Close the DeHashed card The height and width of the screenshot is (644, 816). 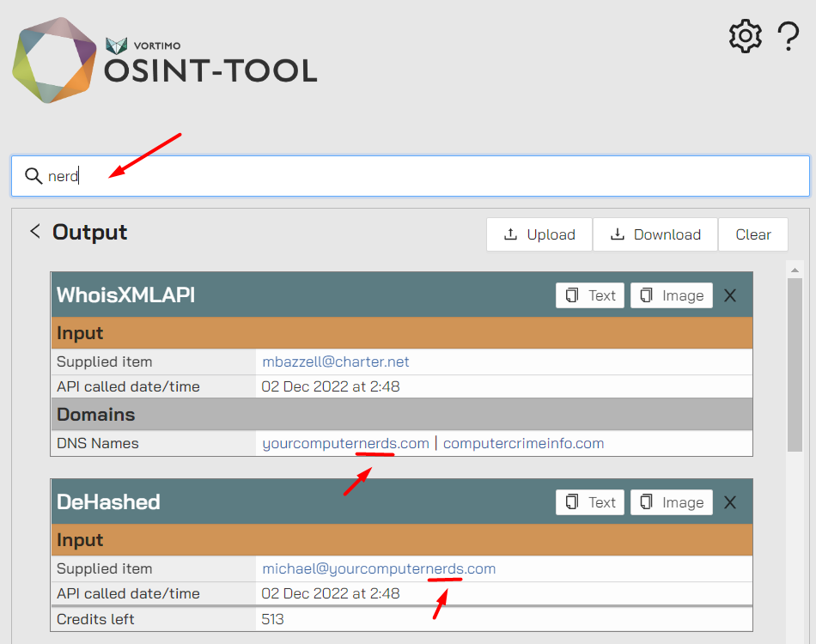click(x=730, y=502)
